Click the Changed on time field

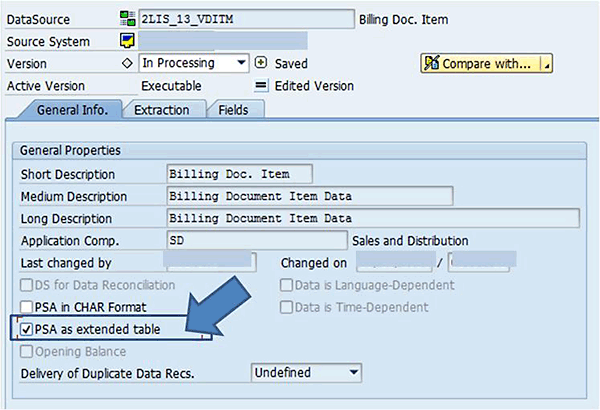click(x=482, y=262)
